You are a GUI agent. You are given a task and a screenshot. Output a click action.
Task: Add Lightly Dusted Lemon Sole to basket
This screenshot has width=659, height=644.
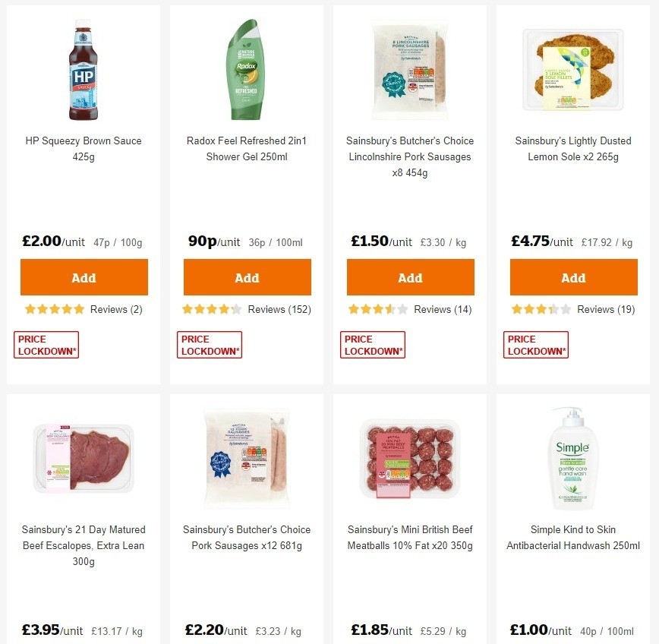pos(573,276)
